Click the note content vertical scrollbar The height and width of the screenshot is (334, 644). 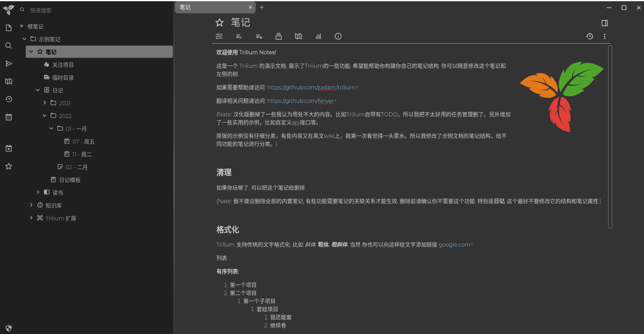coord(610,137)
